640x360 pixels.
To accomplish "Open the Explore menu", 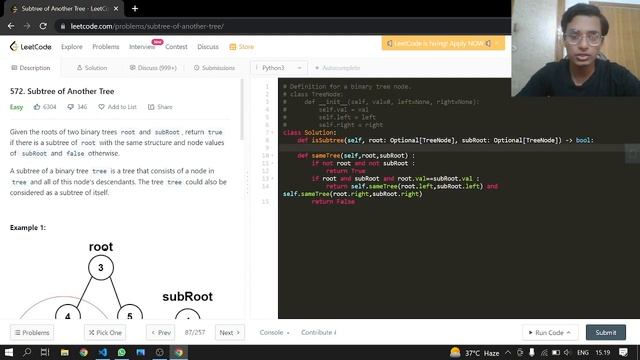I will (72, 47).
